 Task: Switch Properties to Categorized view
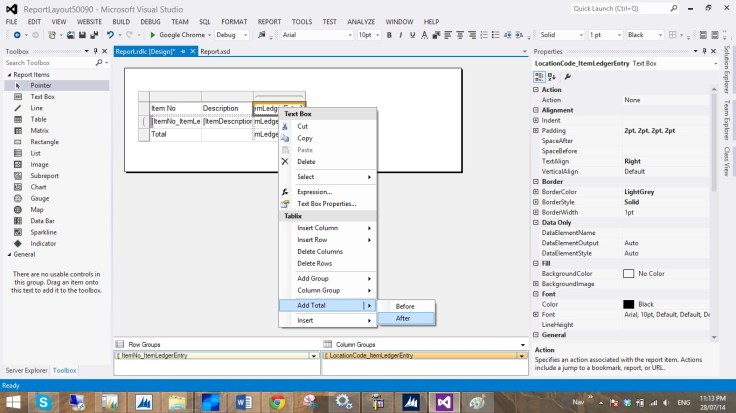[x=539, y=76]
